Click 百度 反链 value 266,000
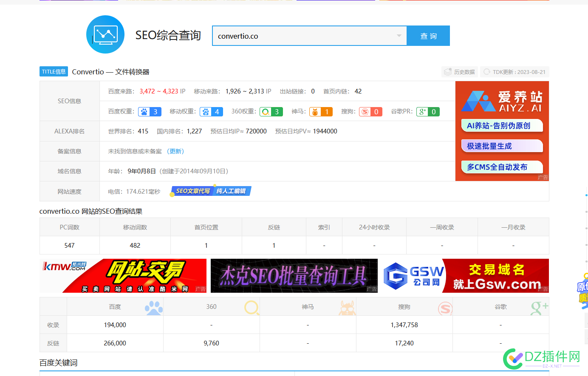 (x=115, y=343)
